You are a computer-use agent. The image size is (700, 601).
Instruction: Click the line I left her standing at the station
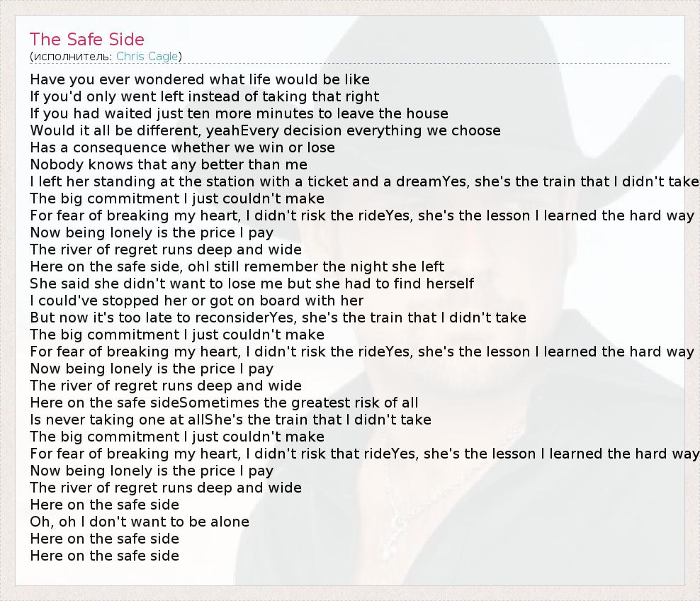pyautogui.click(x=364, y=181)
